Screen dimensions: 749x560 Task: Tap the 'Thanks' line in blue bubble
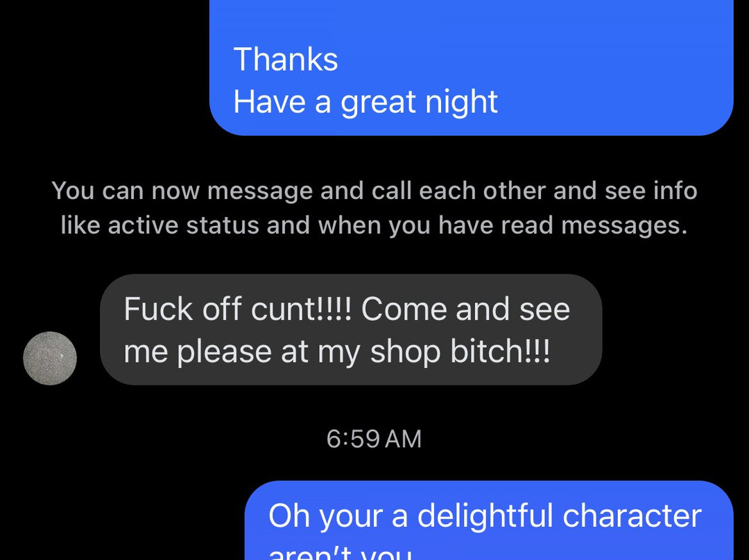click(286, 59)
